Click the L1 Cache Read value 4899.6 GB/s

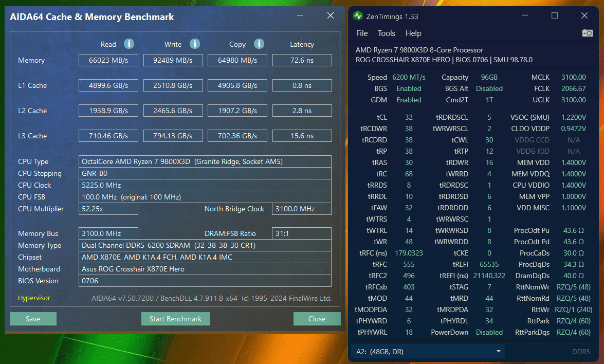108,85
